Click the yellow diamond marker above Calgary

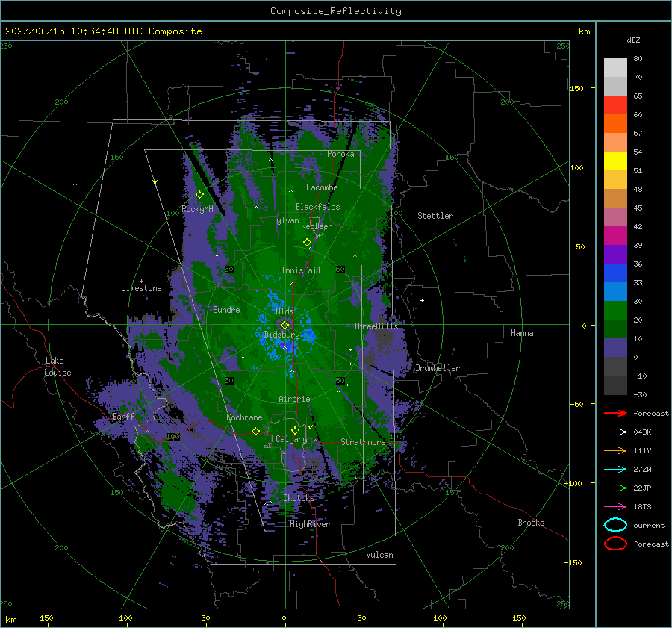click(x=295, y=430)
